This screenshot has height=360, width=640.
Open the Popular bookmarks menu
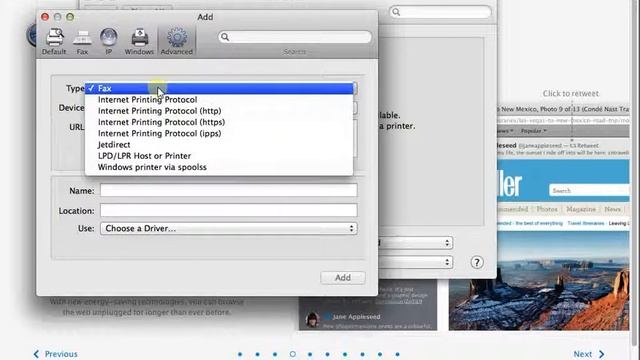tap(533, 131)
